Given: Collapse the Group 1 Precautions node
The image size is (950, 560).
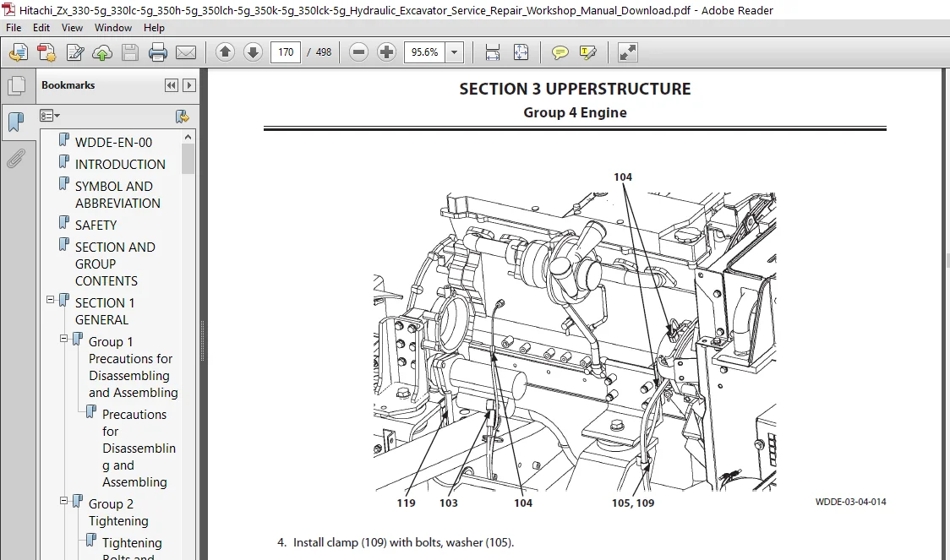Looking at the screenshot, I should [x=63, y=339].
